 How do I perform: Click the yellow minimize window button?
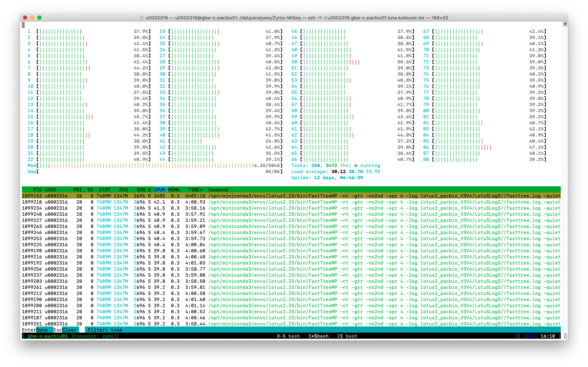[x=32, y=18]
